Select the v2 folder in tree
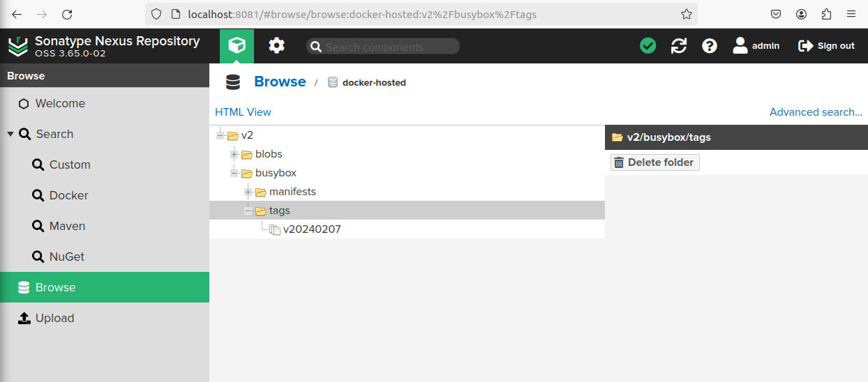 247,135
